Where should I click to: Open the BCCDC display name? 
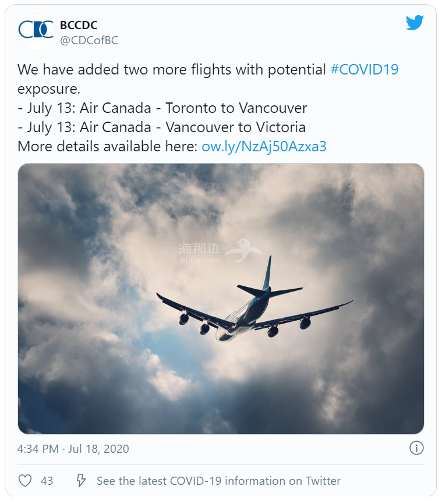click(x=79, y=25)
